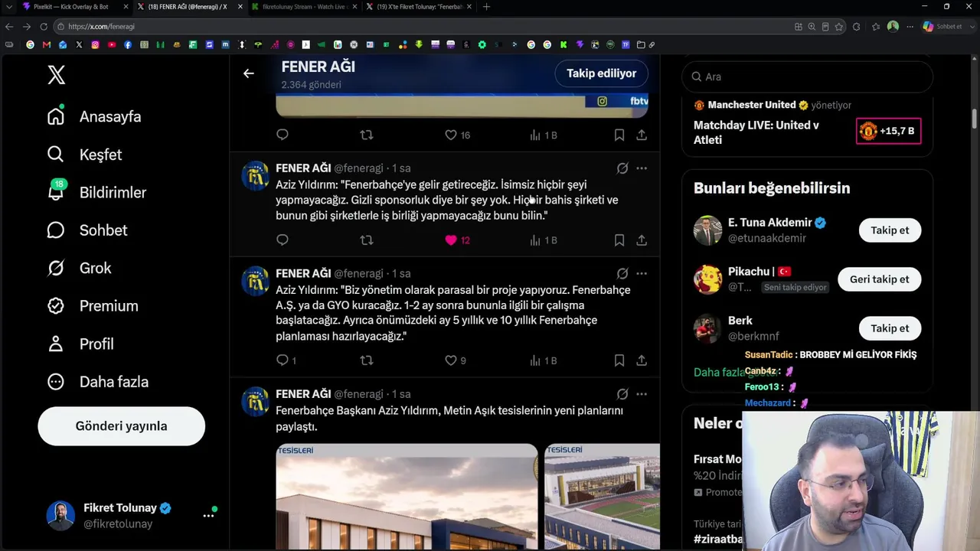Share the post with 16 likes
The image size is (980, 551).
(x=642, y=135)
